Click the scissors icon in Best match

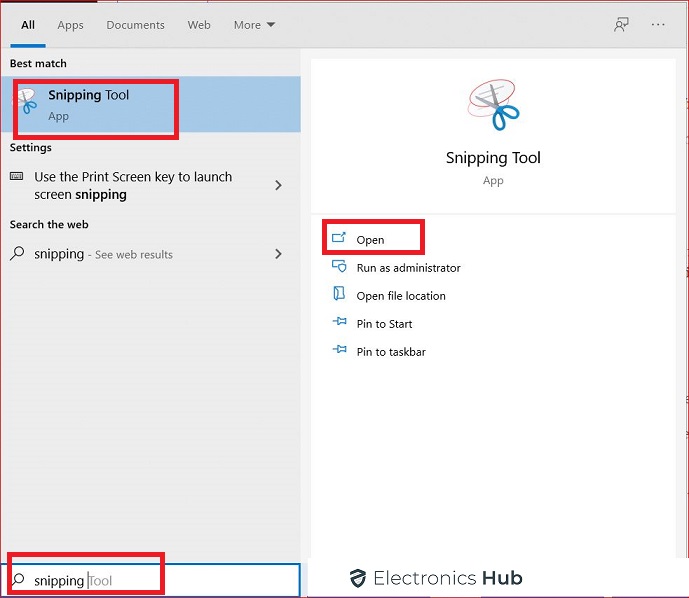[x=25, y=101]
